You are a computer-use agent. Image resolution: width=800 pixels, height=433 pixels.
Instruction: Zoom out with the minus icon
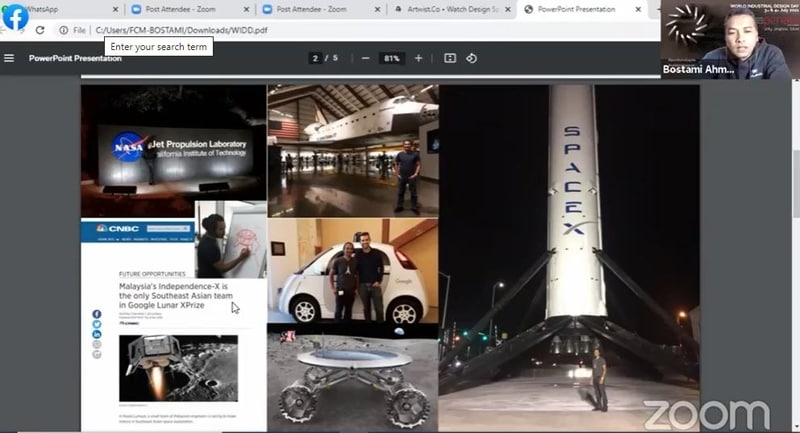pos(365,58)
